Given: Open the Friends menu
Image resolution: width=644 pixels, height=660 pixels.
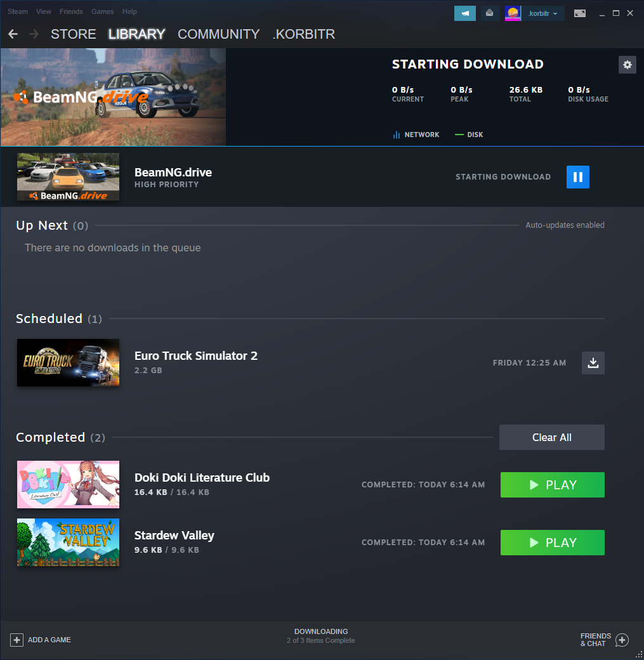Looking at the screenshot, I should 71,11.
